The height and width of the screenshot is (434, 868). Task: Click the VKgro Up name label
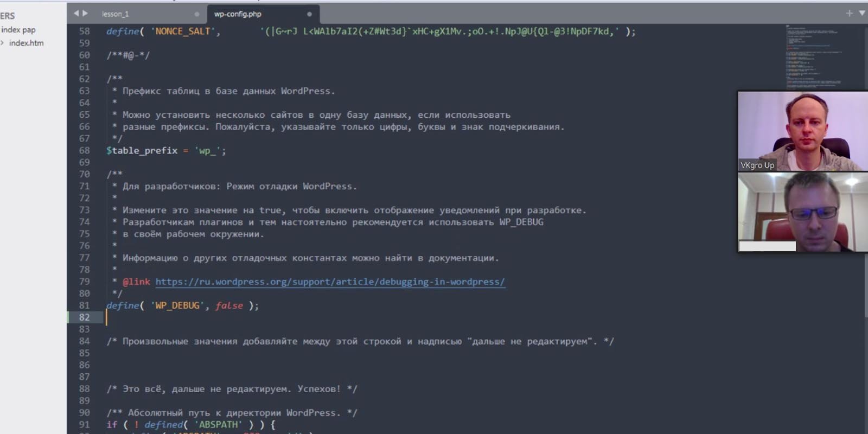tap(757, 165)
